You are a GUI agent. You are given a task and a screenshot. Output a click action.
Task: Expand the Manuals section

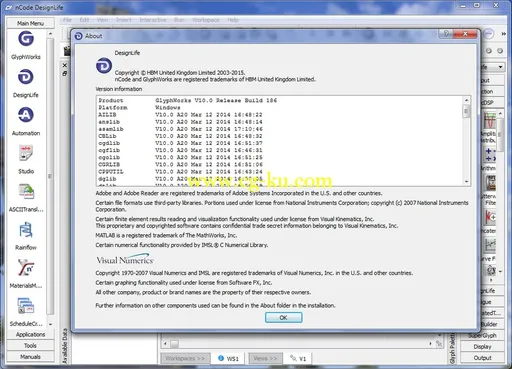[x=30, y=357]
